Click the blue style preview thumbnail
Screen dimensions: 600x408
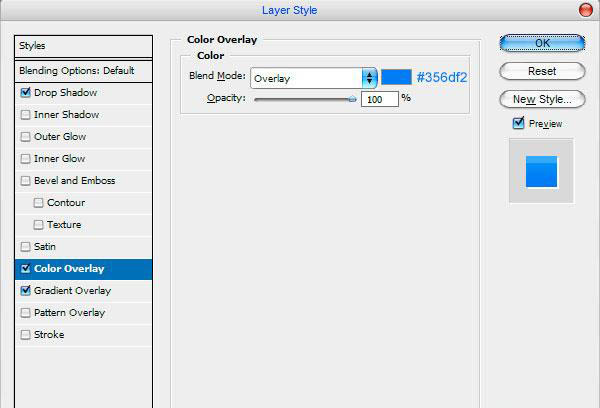(x=541, y=171)
